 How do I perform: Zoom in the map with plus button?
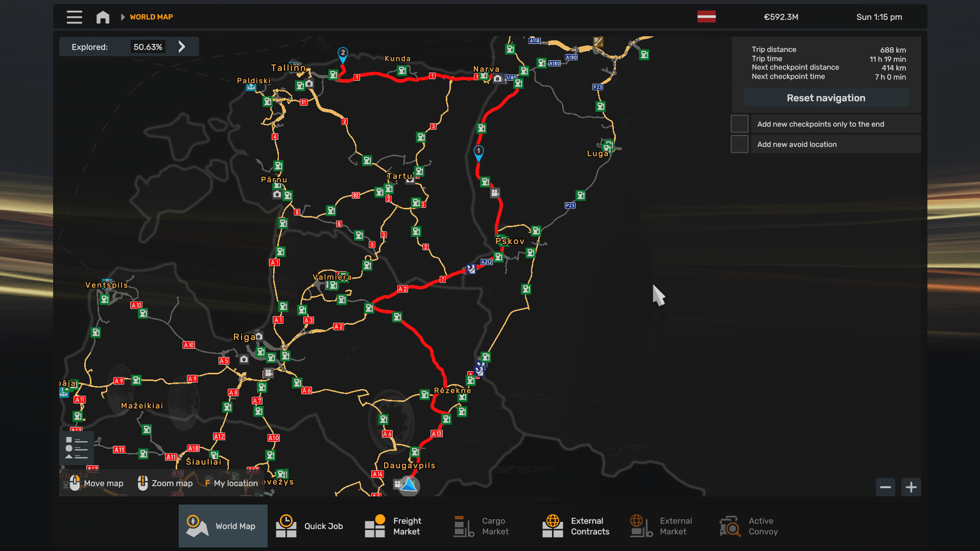(x=911, y=487)
